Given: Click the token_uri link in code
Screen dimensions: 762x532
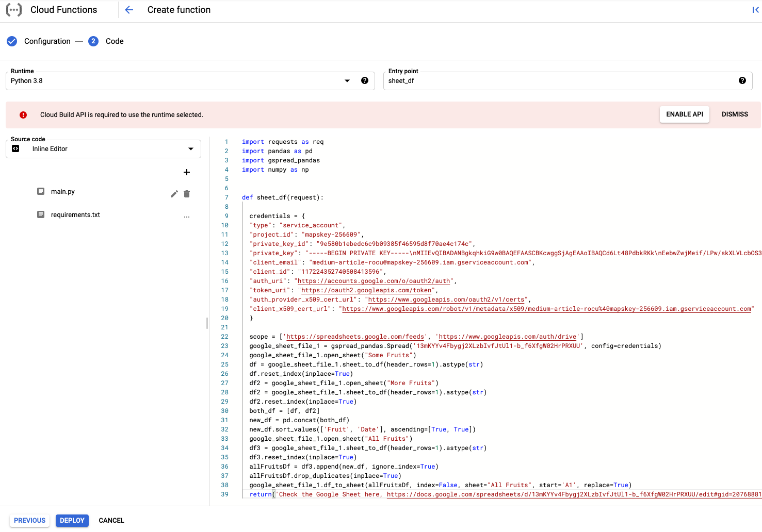Looking at the screenshot, I should tap(366, 290).
